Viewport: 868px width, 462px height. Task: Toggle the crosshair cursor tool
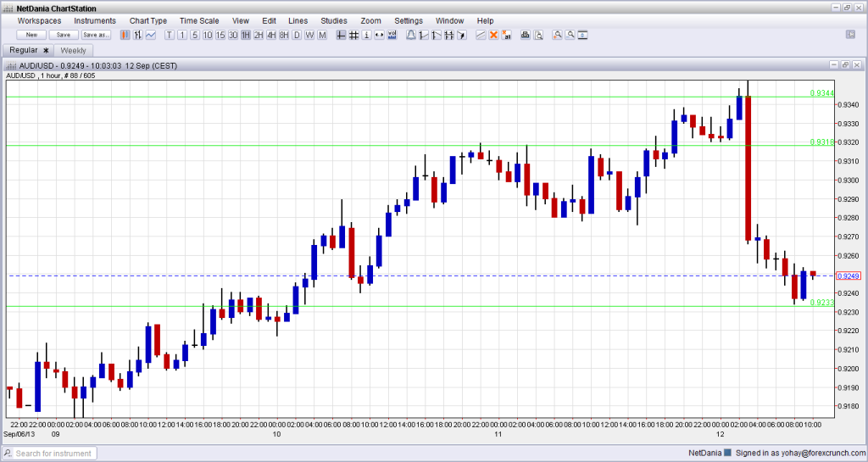click(x=340, y=35)
